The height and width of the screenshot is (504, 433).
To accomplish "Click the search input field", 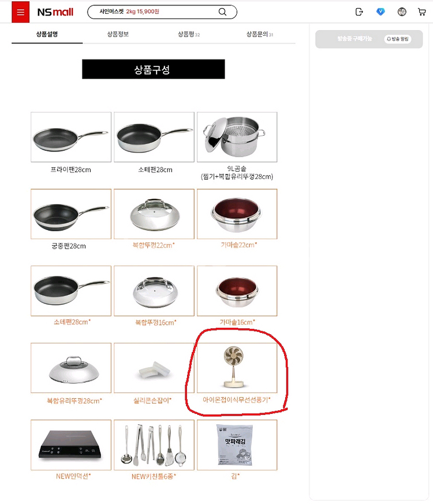I will click(x=156, y=12).
